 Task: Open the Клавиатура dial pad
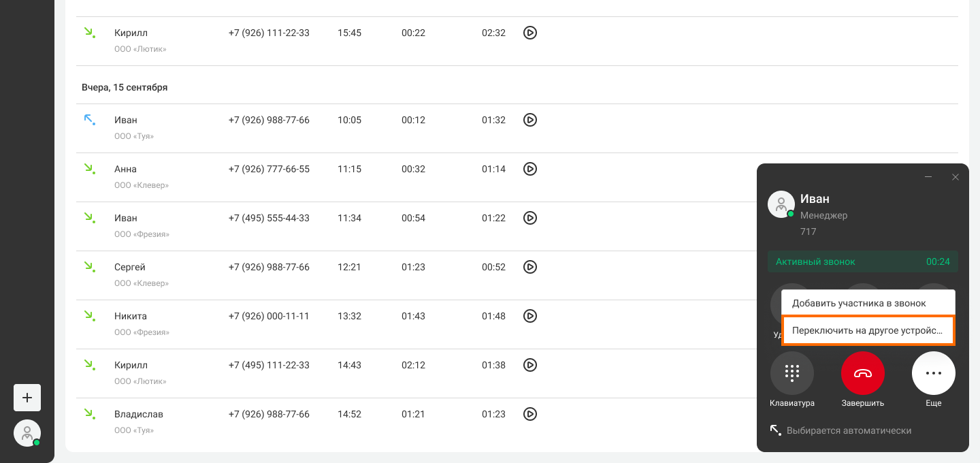point(792,373)
